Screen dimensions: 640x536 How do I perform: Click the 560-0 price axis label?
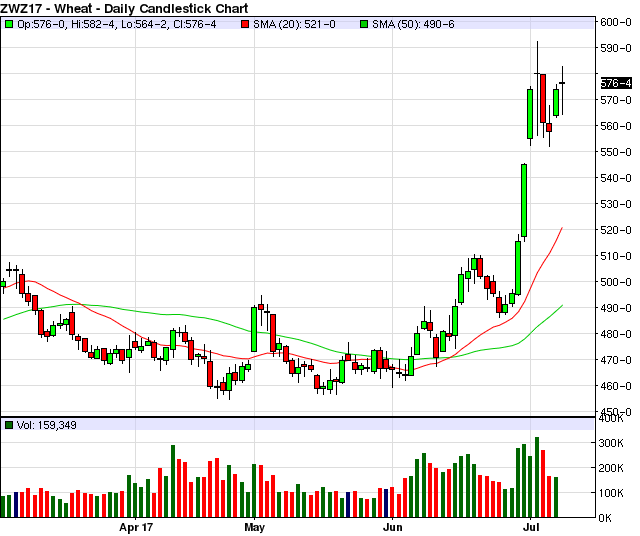click(616, 126)
